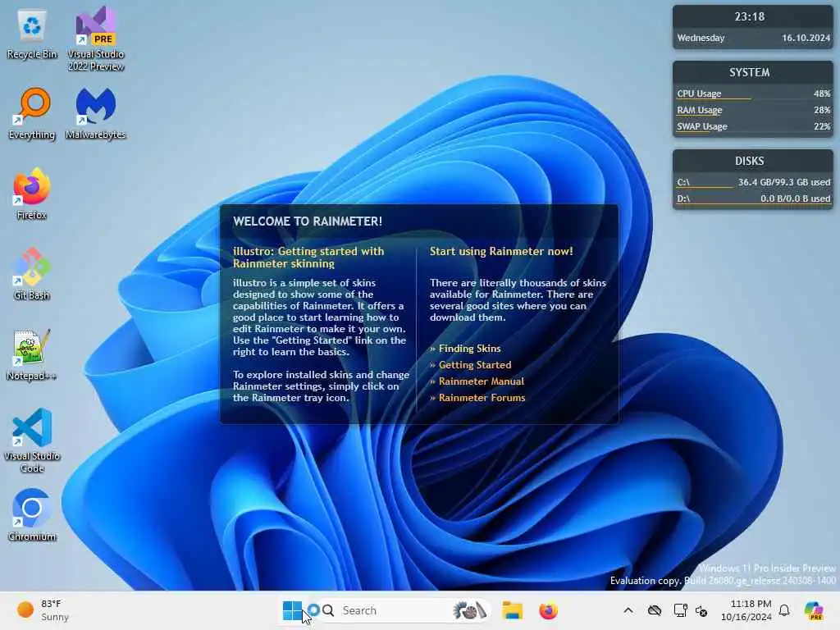840x630 pixels.
Task: Click the search highlight image in search box
Action: [469, 610]
